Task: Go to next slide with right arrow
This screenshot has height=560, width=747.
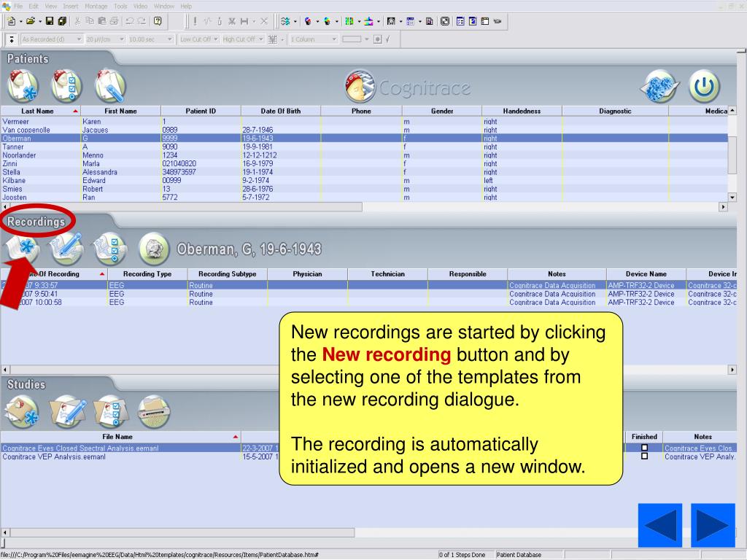Action: coord(713,525)
